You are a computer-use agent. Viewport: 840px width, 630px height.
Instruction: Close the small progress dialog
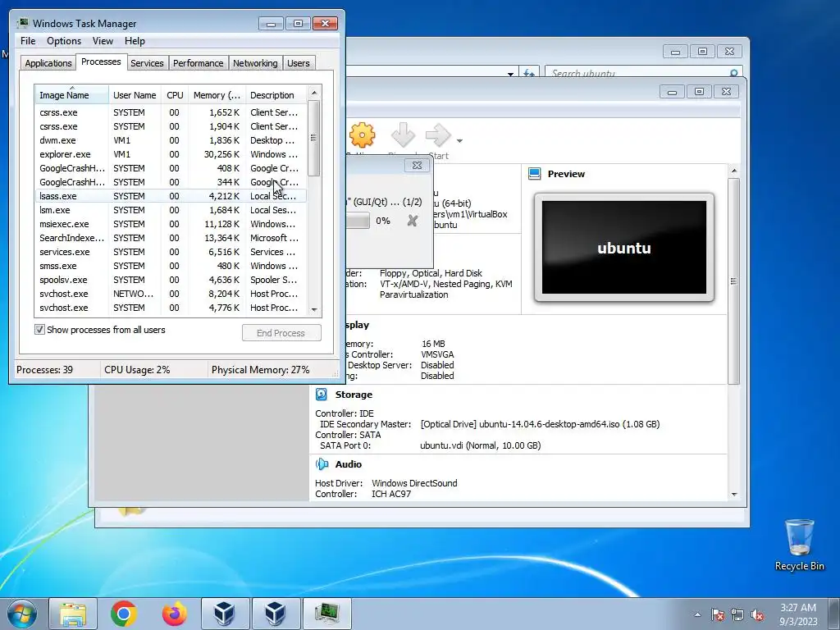[x=417, y=166]
